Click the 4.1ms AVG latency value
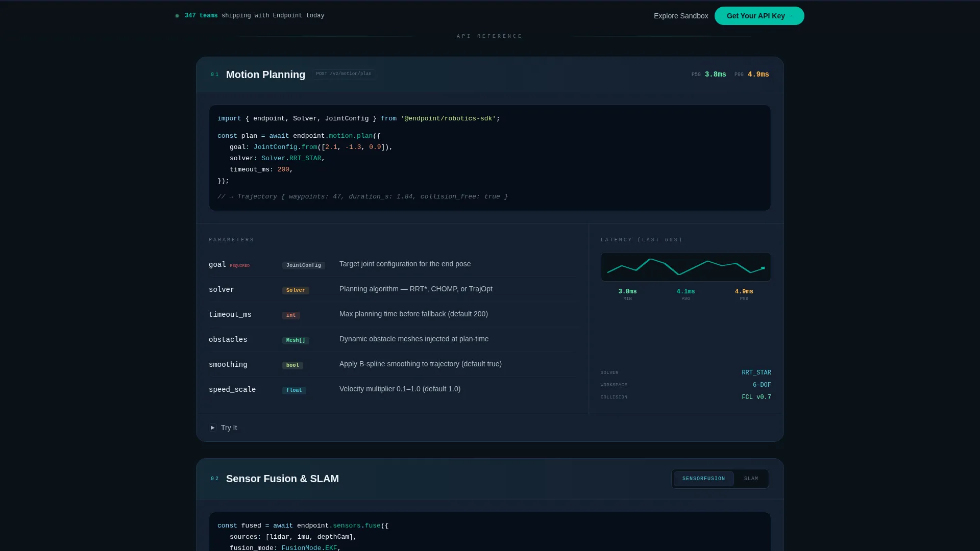980x551 pixels. pos(685,292)
